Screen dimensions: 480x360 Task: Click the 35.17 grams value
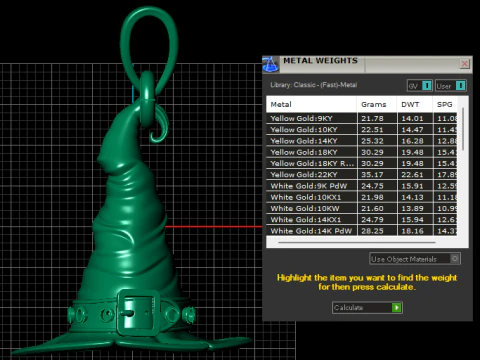tap(372, 175)
